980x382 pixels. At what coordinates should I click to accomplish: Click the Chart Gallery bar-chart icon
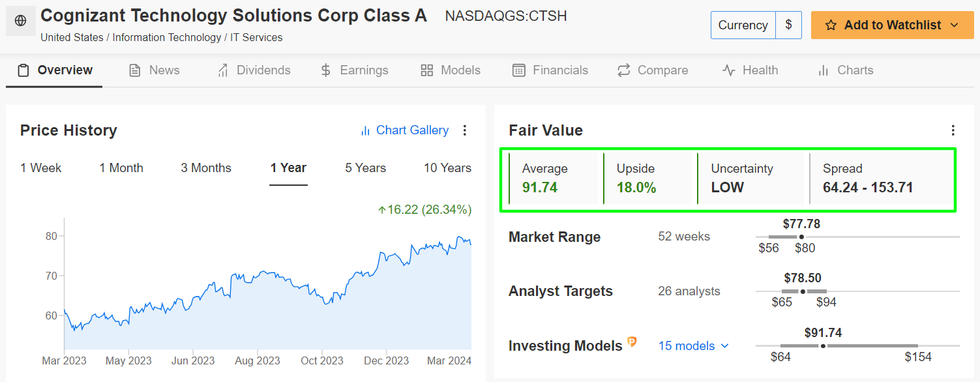pyautogui.click(x=365, y=131)
